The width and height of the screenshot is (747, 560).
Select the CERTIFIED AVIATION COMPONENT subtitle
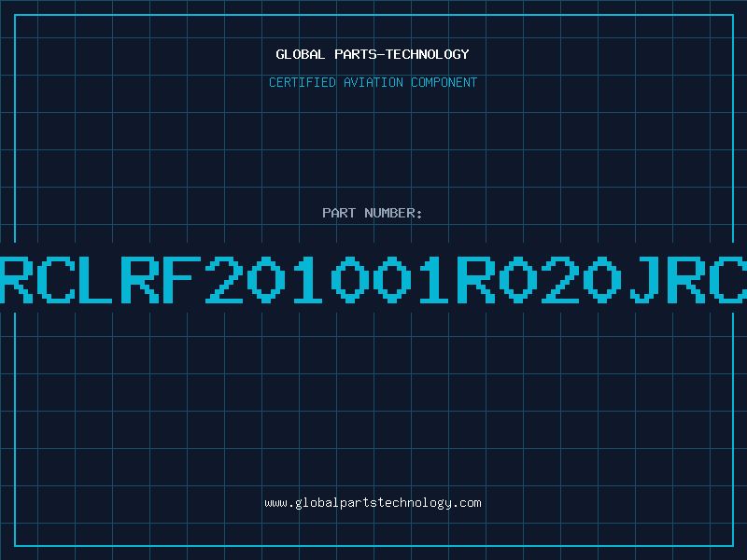[373, 82]
